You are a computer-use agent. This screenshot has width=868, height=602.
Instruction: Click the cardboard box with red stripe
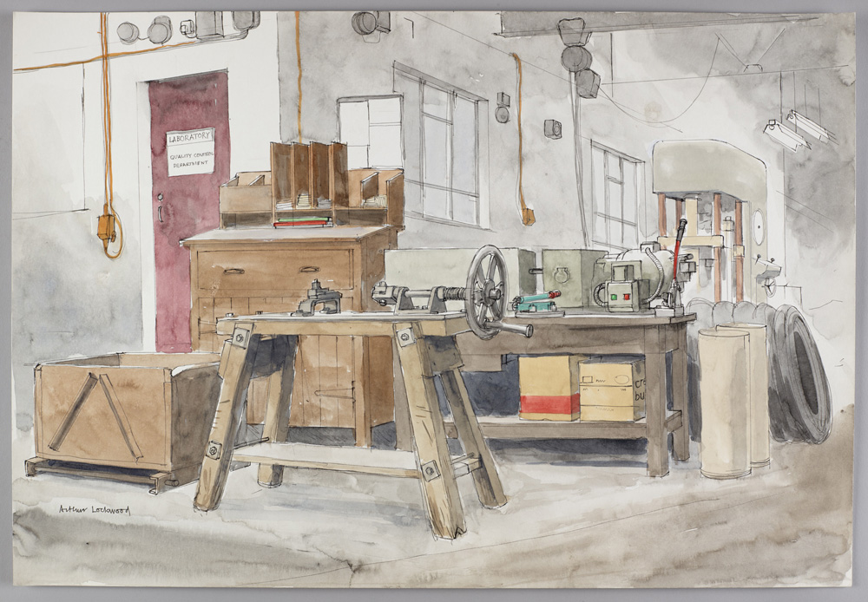549,388
